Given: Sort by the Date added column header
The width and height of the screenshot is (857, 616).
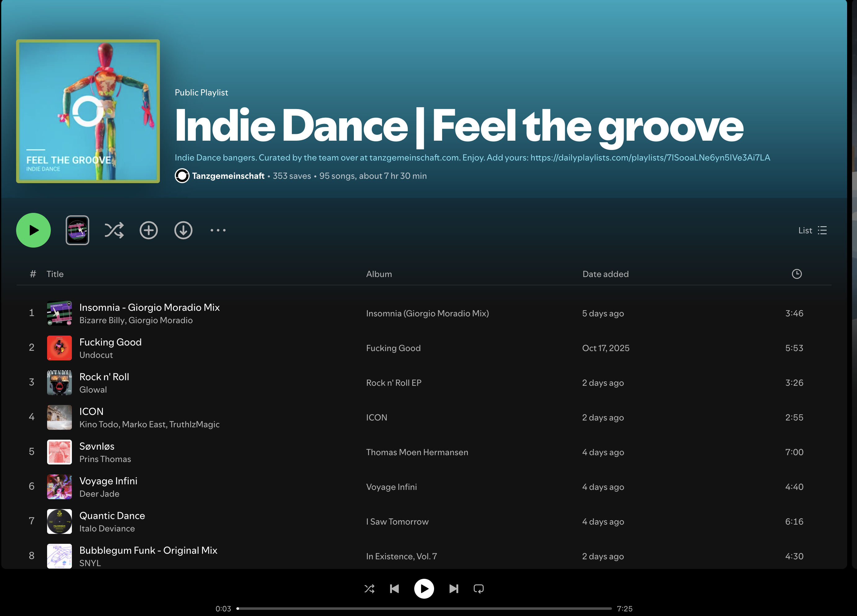Looking at the screenshot, I should (605, 274).
